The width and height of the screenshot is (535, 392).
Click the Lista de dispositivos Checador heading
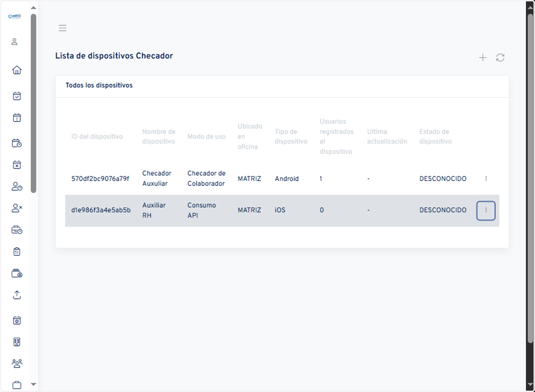click(114, 56)
